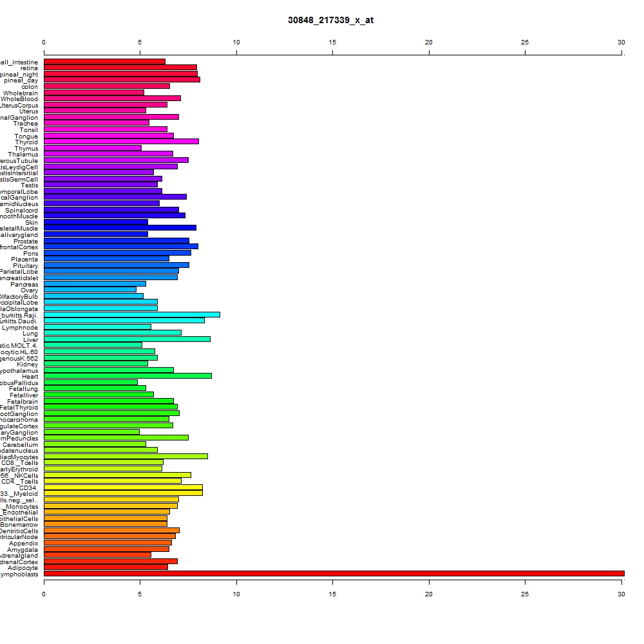
Task: Select the Adipocyte bar
Action: pyautogui.click(x=106, y=567)
